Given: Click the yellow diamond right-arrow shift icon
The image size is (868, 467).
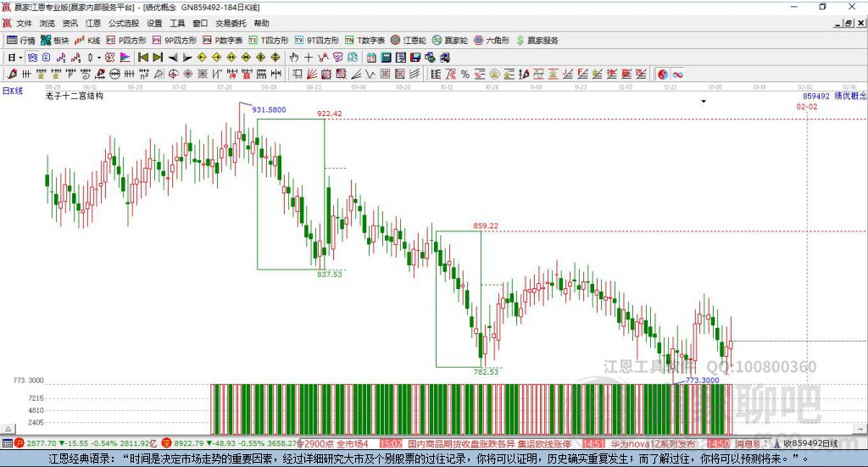Looking at the screenshot, I should 216,58.
